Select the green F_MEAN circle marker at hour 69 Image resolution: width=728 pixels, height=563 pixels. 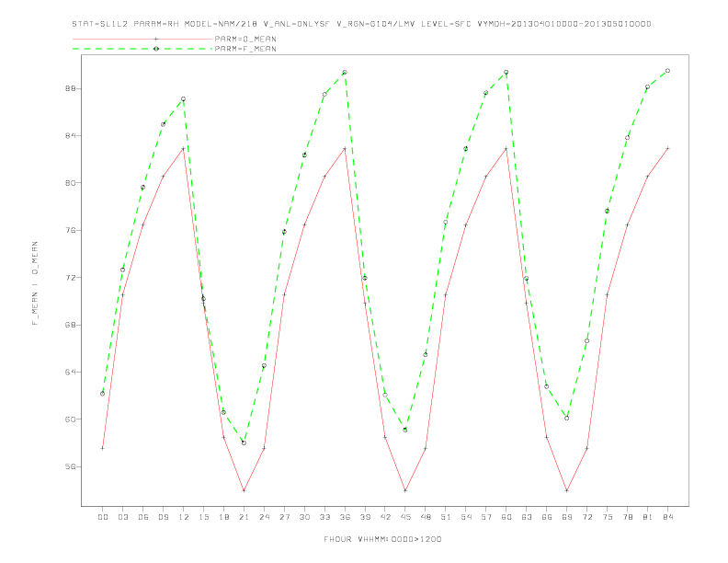pos(567,418)
